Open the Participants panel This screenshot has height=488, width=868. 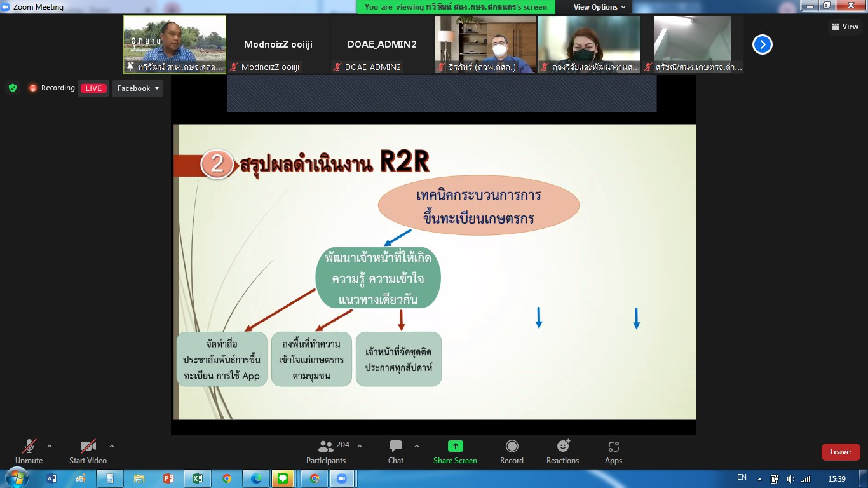tap(326, 452)
